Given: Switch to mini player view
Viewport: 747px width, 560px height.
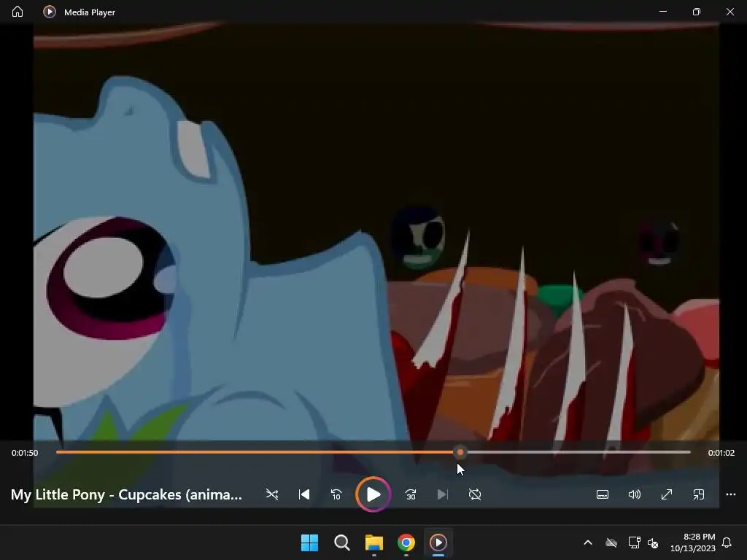Looking at the screenshot, I should [699, 494].
